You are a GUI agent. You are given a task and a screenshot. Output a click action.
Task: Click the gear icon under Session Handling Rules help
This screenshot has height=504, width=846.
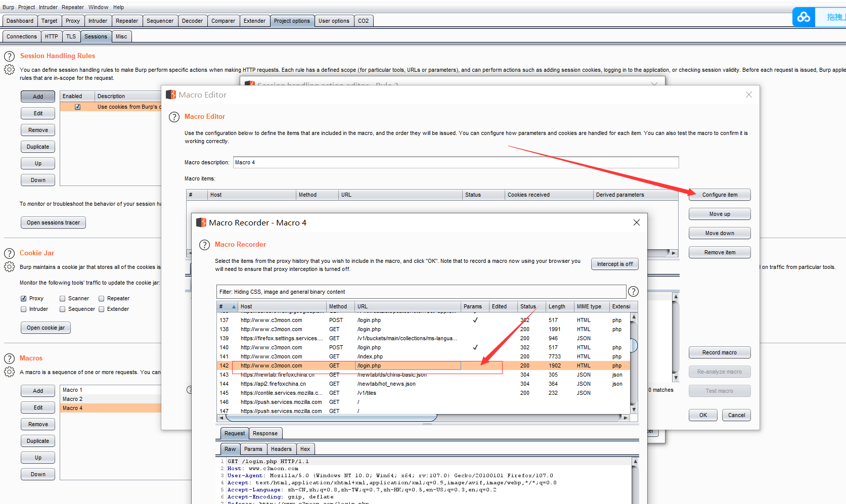(x=9, y=70)
